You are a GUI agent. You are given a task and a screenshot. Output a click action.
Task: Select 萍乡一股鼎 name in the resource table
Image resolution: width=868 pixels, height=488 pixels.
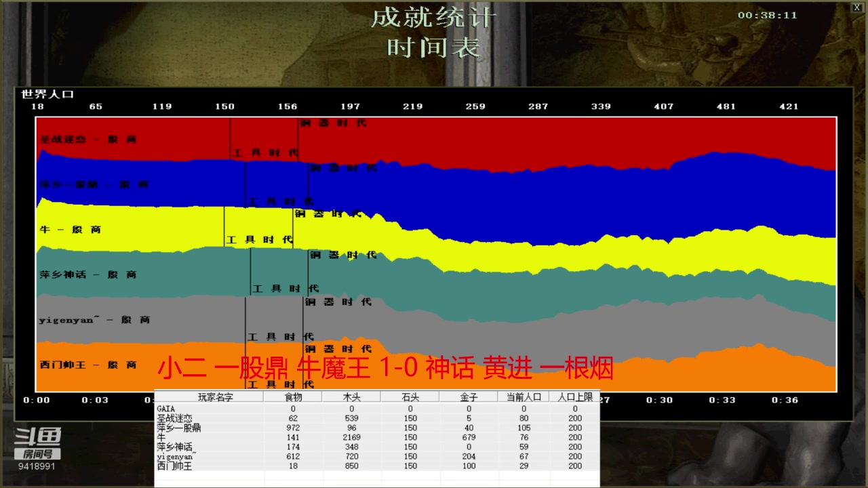coord(178,428)
